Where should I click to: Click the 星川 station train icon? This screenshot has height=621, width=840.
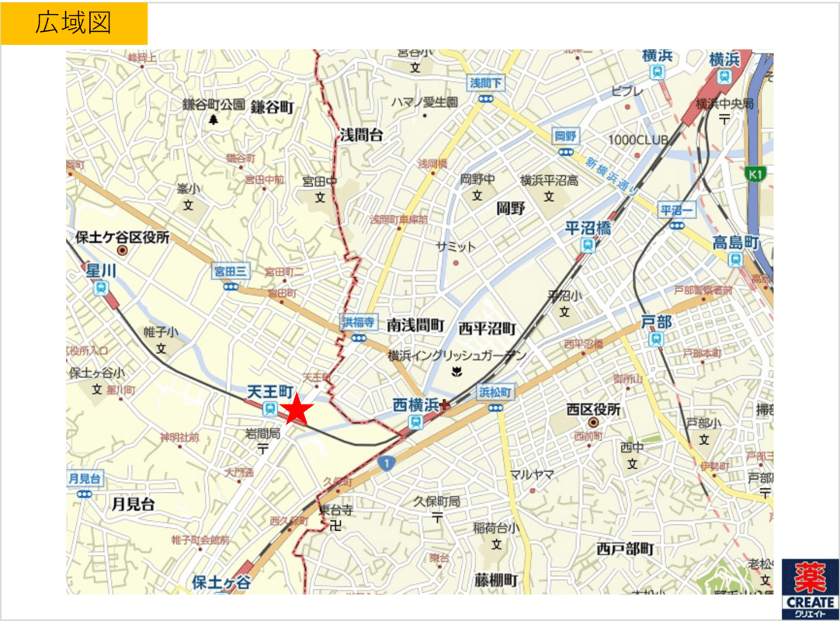pos(101,288)
